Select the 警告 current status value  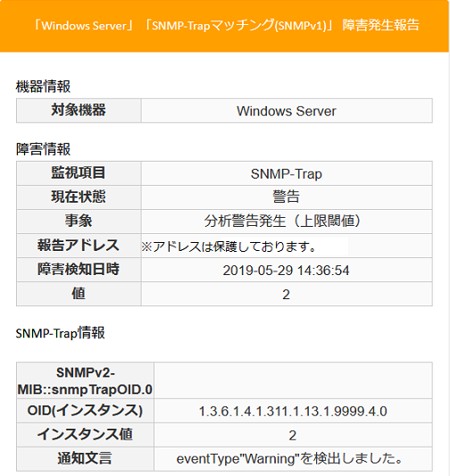coord(287,197)
